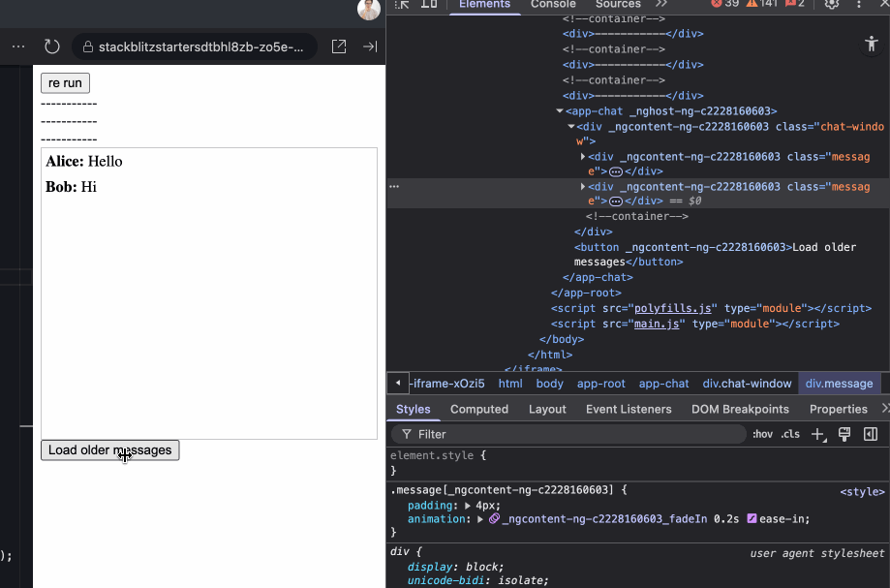Screen dimensions: 890x588
Task: Select div.chat-window breadcrumb
Action: coord(747,384)
